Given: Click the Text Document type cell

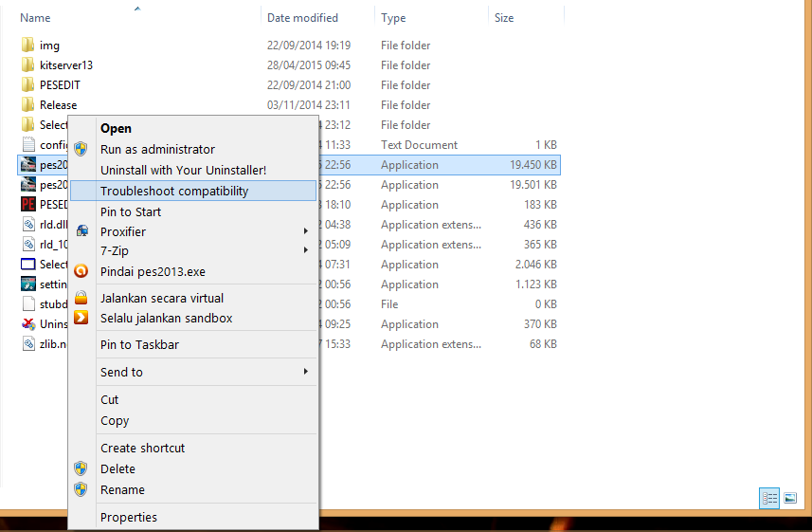Looking at the screenshot, I should pos(419,145).
